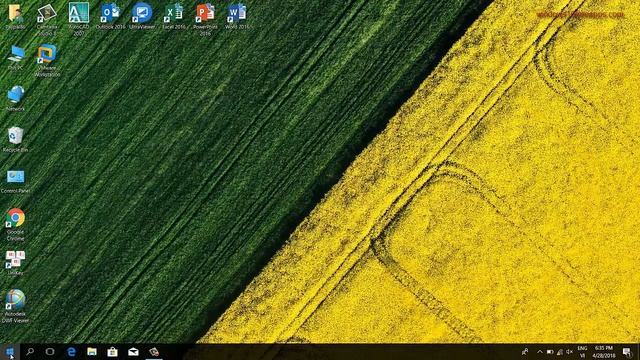Open the Control Panel desktop icon
640x360 pixels.
click(15, 181)
